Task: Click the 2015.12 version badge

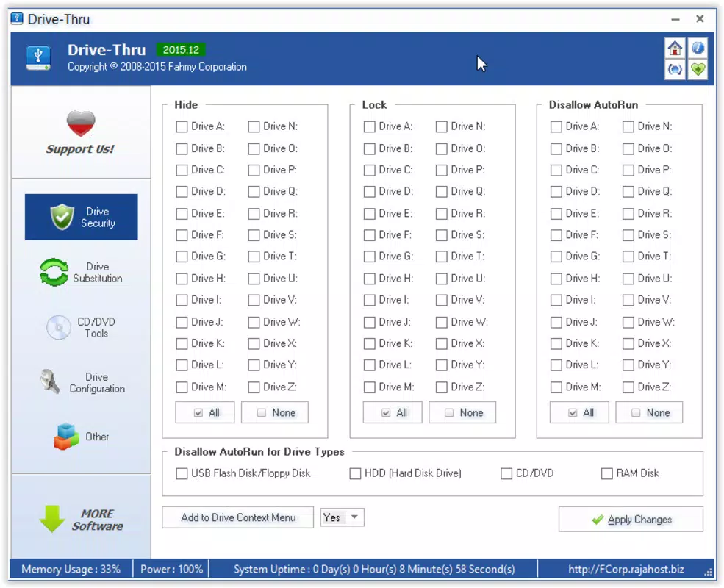Action: coord(181,50)
